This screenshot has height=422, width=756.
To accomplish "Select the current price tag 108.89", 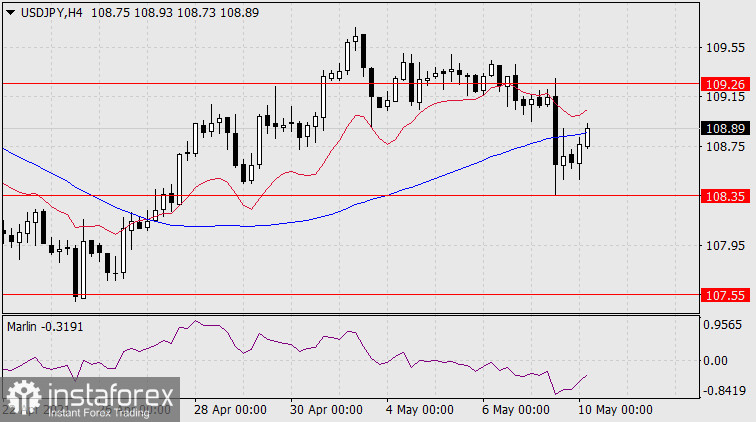I will point(724,129).
